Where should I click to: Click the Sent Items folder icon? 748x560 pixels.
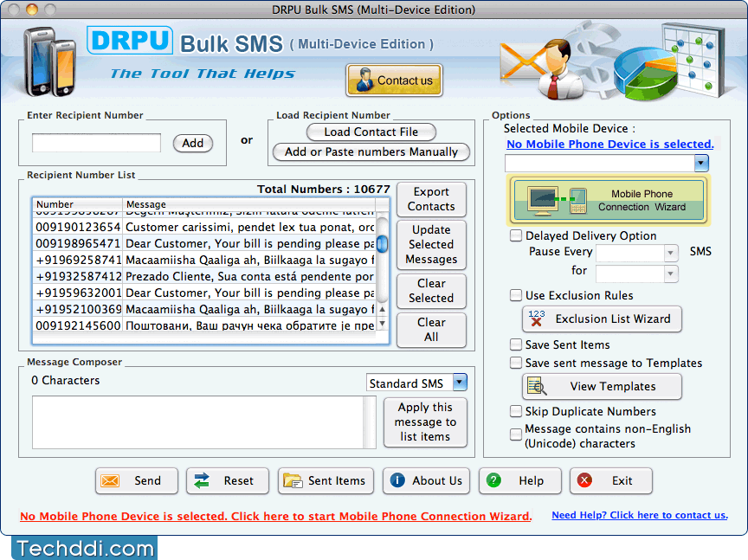point(293,481)
